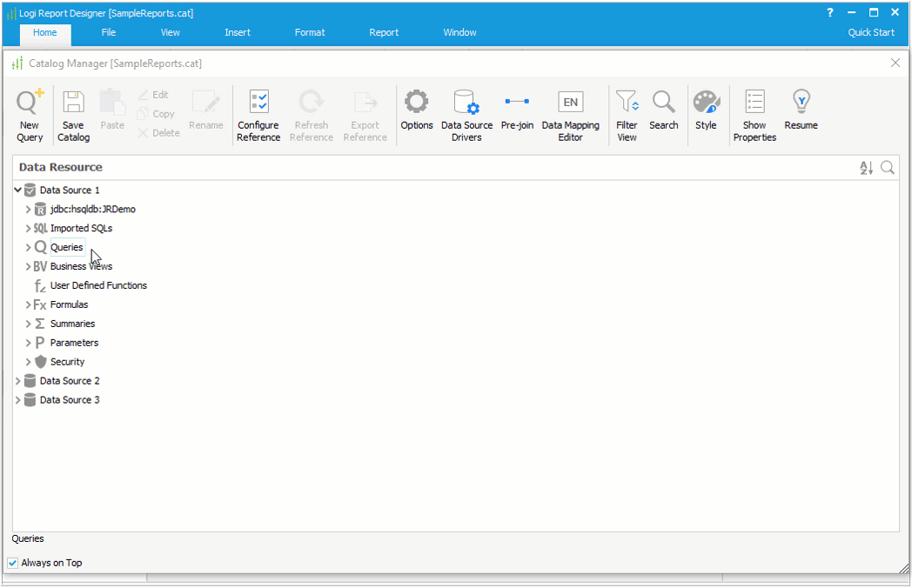Click the Quick Start link
912x588 pixels.
tap(871, 32)
